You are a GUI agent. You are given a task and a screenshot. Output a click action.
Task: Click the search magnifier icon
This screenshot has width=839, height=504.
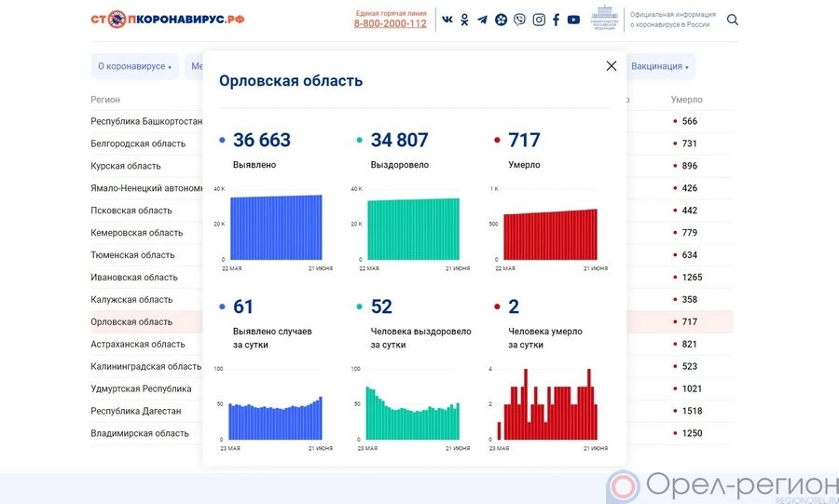pos(733,20)
